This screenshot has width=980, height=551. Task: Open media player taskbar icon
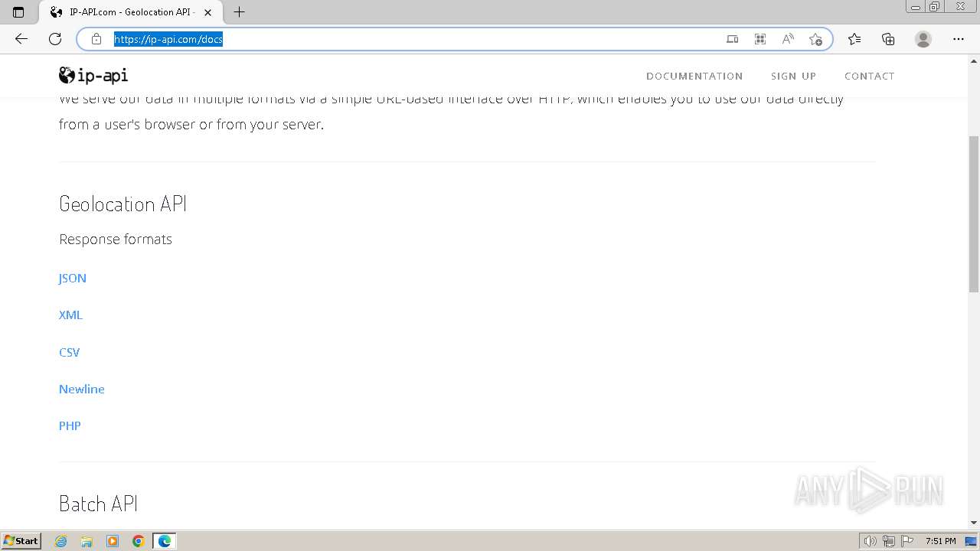(113, 541)
